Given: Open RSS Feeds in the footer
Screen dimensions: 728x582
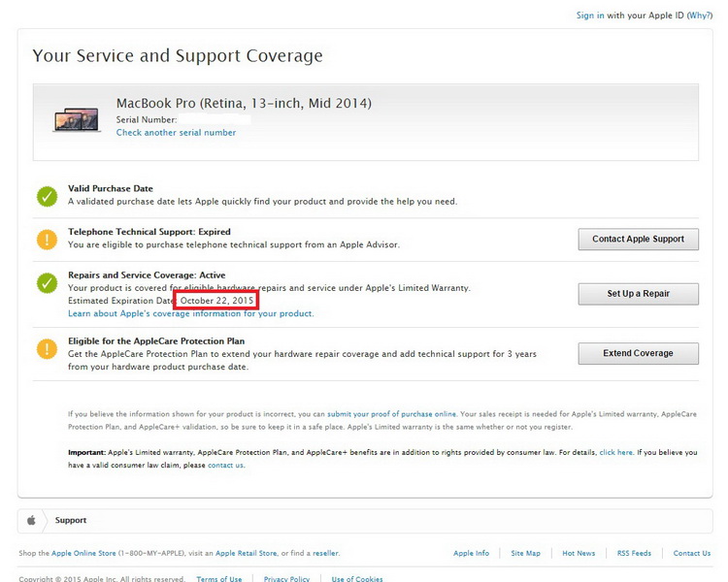Looking at the screenshot, I should [634, 553].
